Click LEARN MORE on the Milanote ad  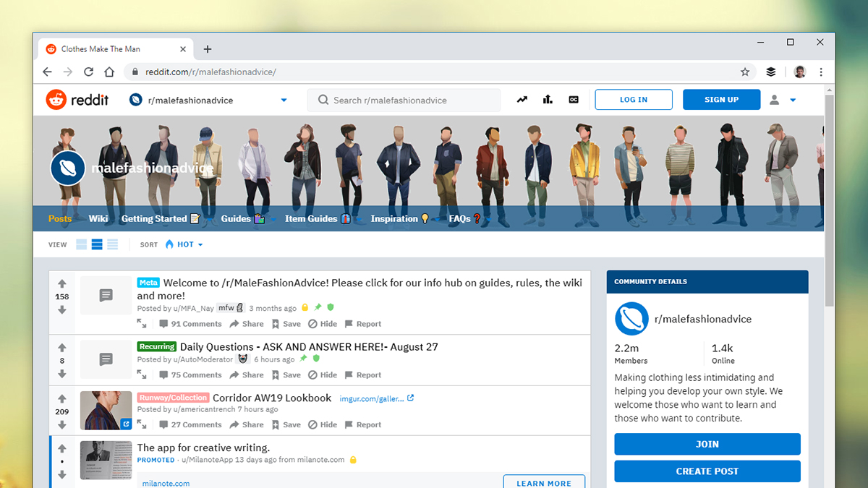(x=544, y=481)
